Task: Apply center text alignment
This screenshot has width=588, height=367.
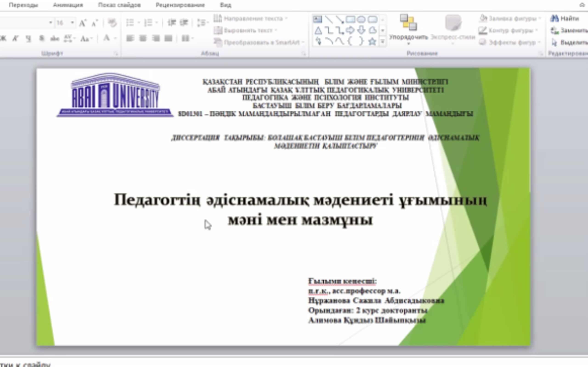Action: tap(143, 38)
